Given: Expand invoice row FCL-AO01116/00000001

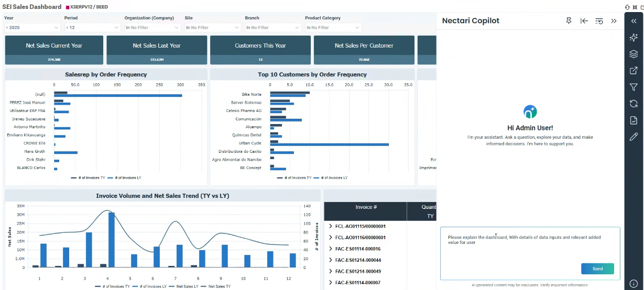Looking at the screenshot, I should tap(331, 238).
